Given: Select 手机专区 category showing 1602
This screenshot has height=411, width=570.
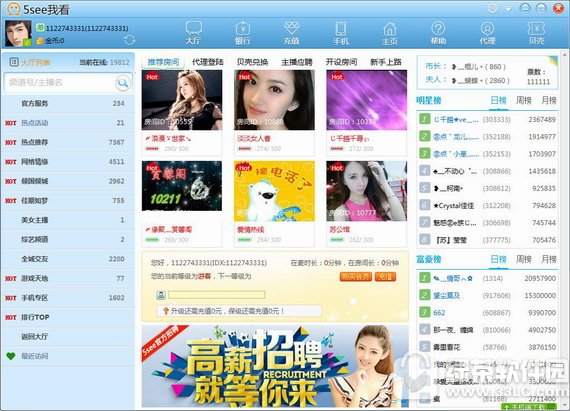Looking at the screenshot, I should point(68,298).
